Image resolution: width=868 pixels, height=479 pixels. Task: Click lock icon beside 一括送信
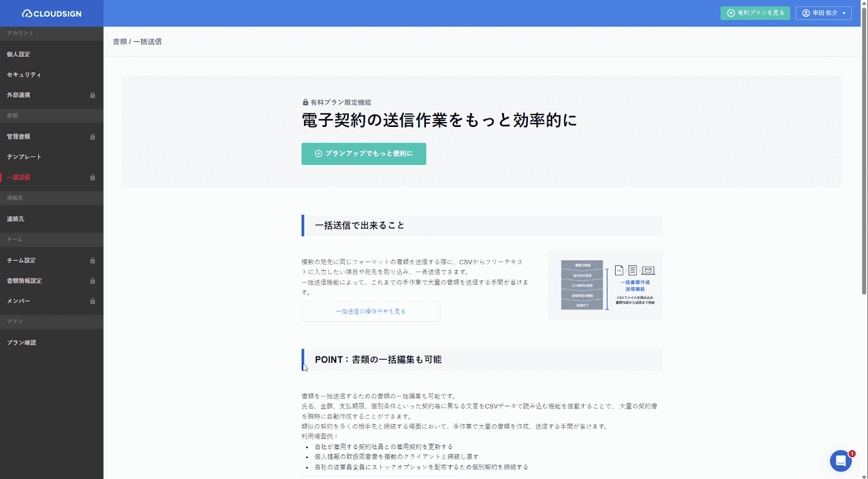(x=92, y=177)
